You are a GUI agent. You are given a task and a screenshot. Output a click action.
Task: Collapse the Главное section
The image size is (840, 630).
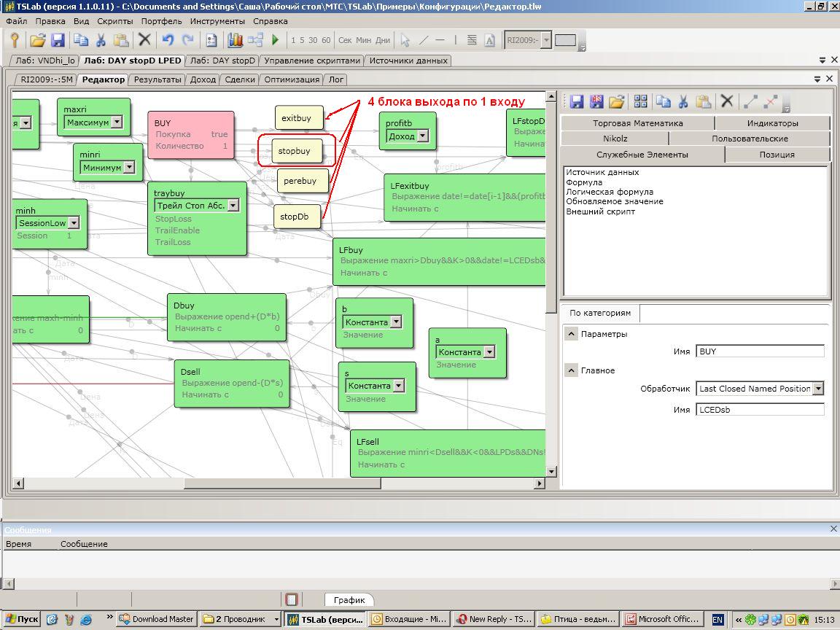pyautogui.click(x=572, y=370)
